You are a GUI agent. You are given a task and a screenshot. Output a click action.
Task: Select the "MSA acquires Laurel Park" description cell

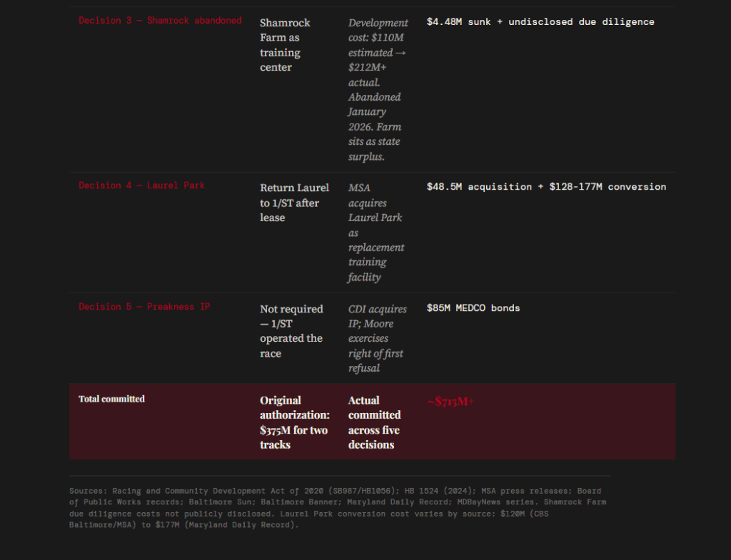tap(376, 232)
